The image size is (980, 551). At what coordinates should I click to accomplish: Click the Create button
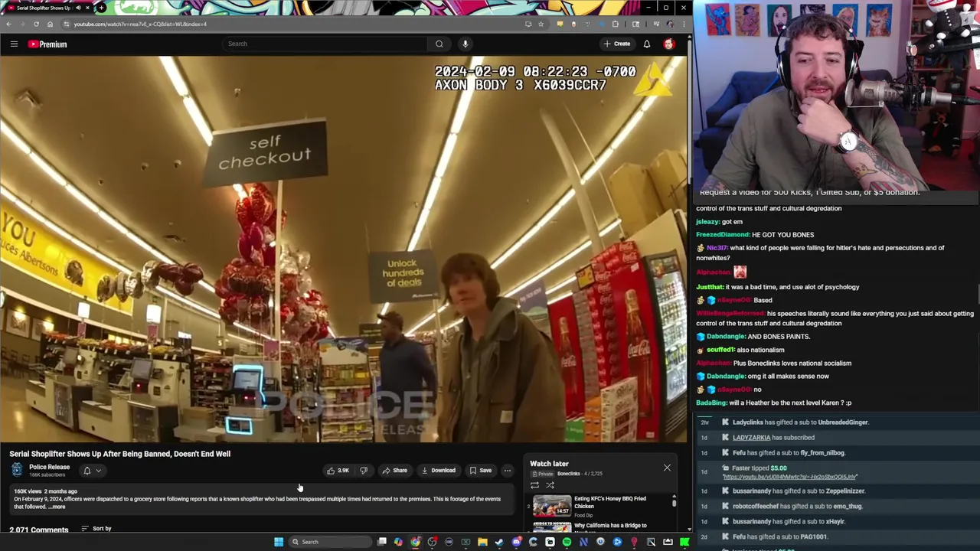coord(617,44)
